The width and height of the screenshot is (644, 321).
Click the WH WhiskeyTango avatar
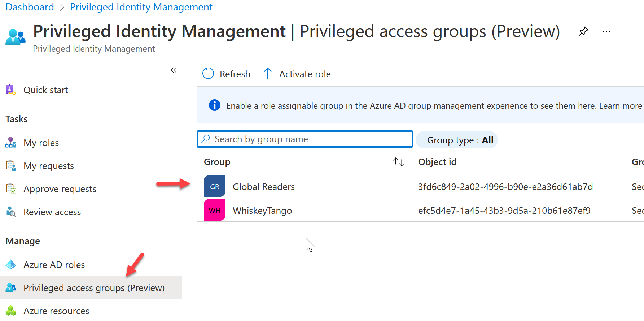[215, 210]
